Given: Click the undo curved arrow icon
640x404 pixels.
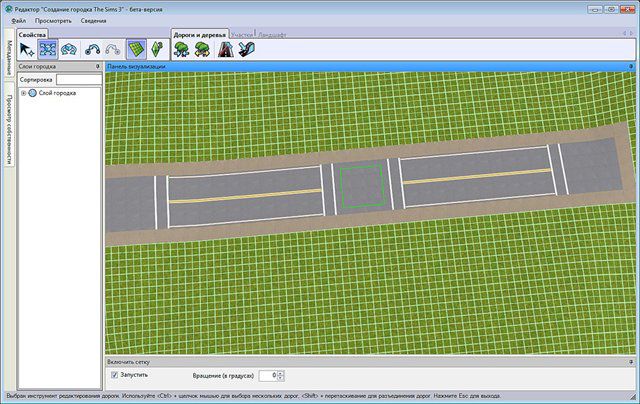Looking at the screenshot, I should tap(93, 49).
